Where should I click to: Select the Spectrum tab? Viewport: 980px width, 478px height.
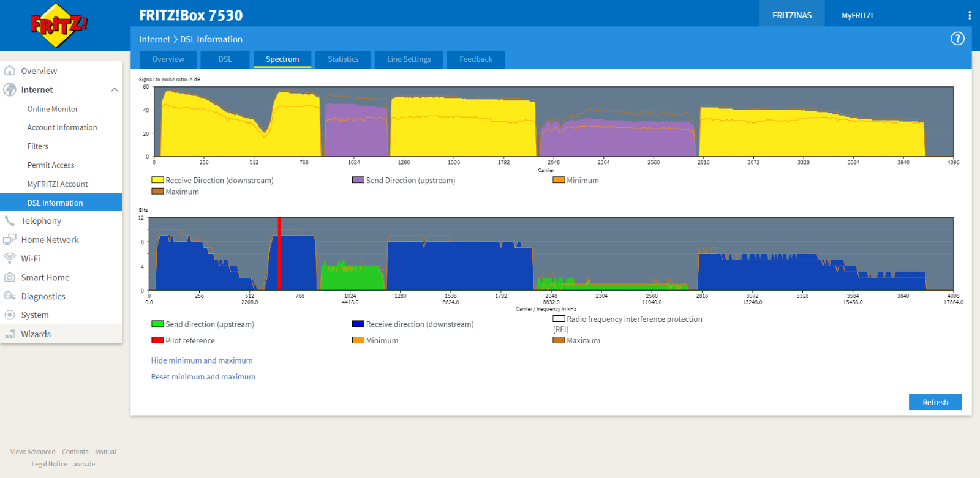point(282,59)
